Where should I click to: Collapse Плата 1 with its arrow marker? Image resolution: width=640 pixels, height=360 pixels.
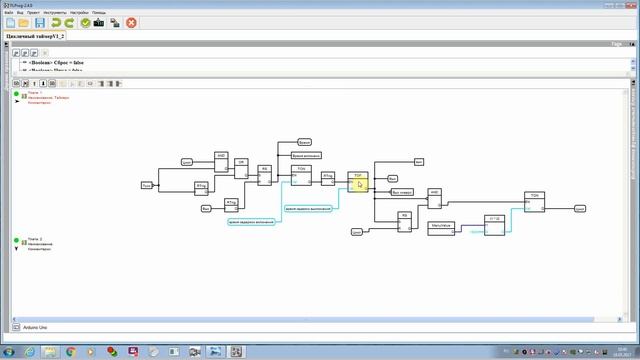coord(17,101)
